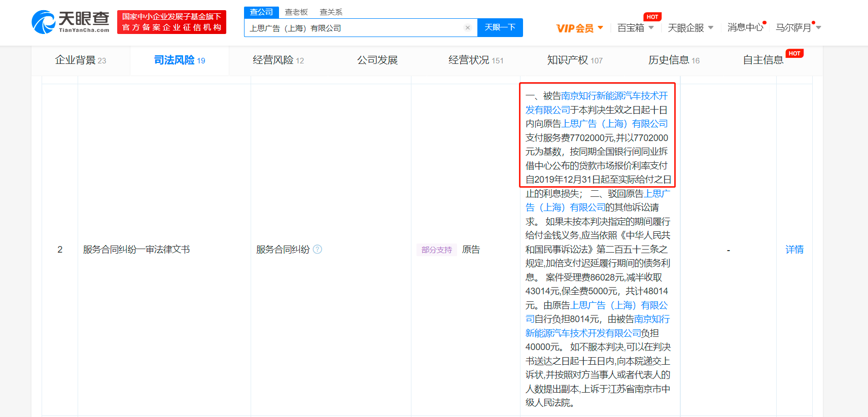The image size is (868, 417).
Task: Click the help icon beside 服务合同纠纷
Action: 318,249
